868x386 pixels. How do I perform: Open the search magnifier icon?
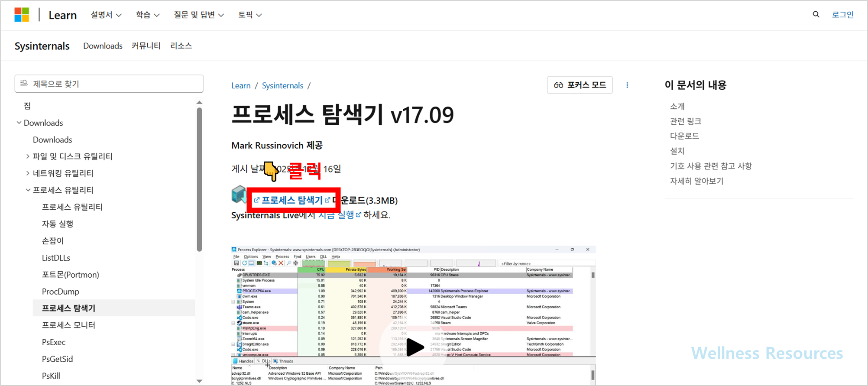816,15
